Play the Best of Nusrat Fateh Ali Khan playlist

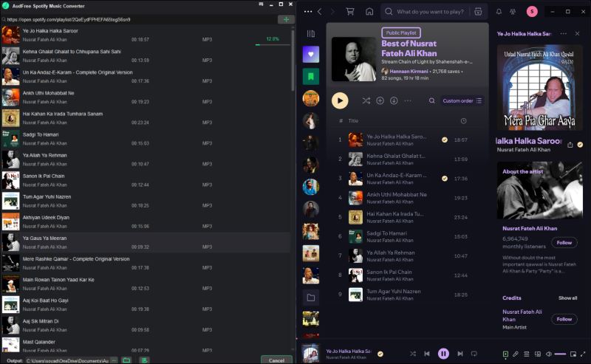click(340, 100)
